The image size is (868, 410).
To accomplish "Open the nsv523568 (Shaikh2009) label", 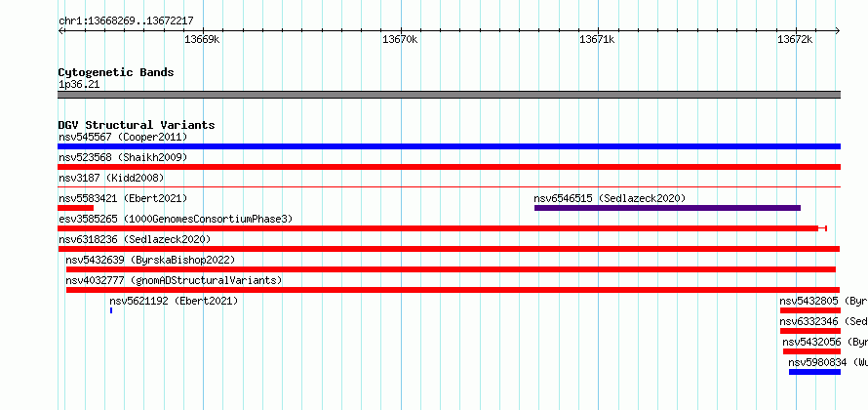I will coord(123,157).
